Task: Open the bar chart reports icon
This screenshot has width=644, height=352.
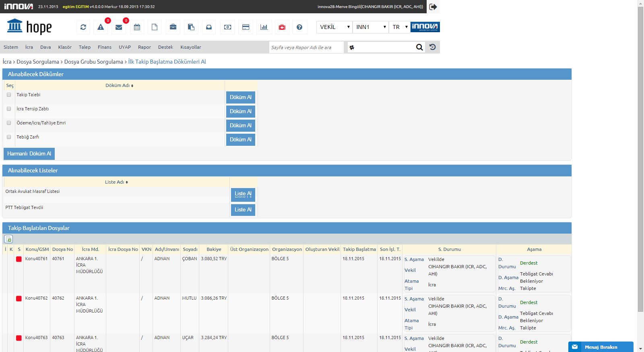Action: click(x=264, y=27)
